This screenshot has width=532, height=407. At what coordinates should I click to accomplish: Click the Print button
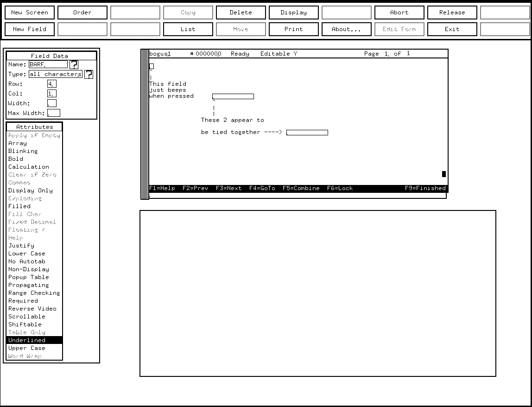(x=294, y=29)
